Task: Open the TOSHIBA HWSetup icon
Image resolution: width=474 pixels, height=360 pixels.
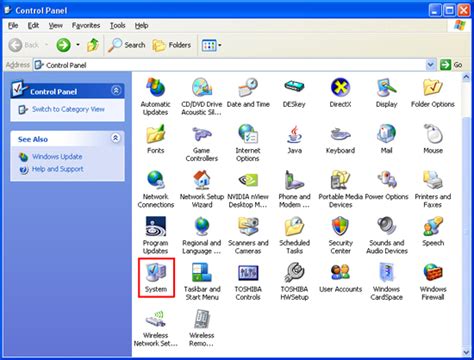Action: click(x=294, y=282)
